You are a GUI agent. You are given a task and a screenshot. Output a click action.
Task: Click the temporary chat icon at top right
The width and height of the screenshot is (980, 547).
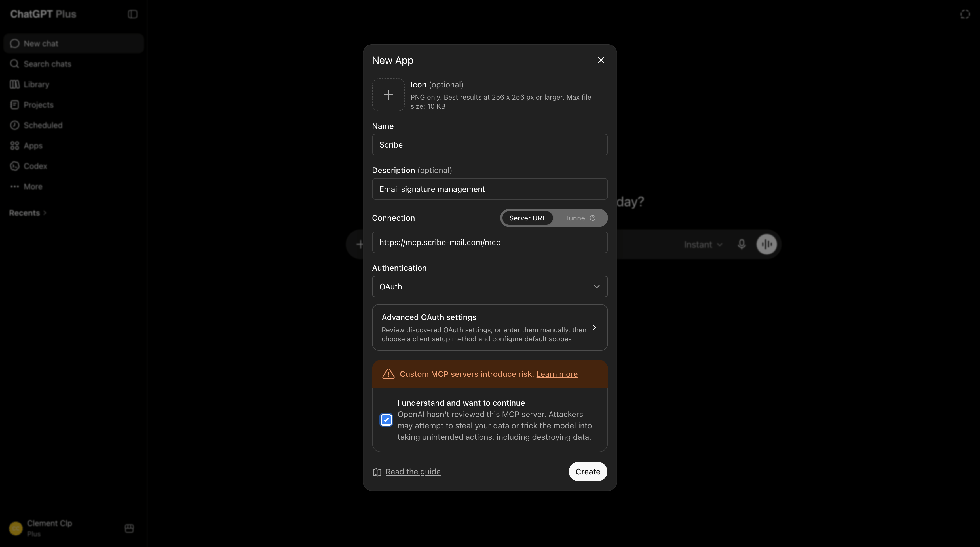click(x=965, y=14)
